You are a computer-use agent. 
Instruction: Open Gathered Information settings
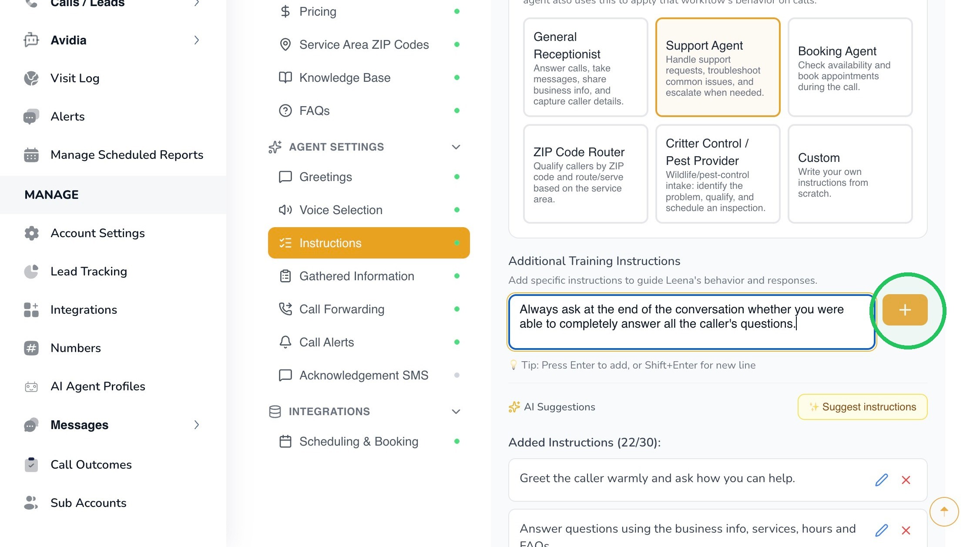pyautogui.click(x=369, y=276)
